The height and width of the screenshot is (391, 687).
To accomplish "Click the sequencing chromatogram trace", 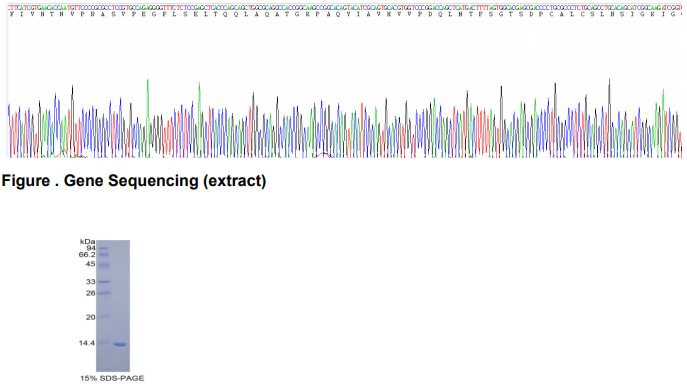I will click(344, 118).
